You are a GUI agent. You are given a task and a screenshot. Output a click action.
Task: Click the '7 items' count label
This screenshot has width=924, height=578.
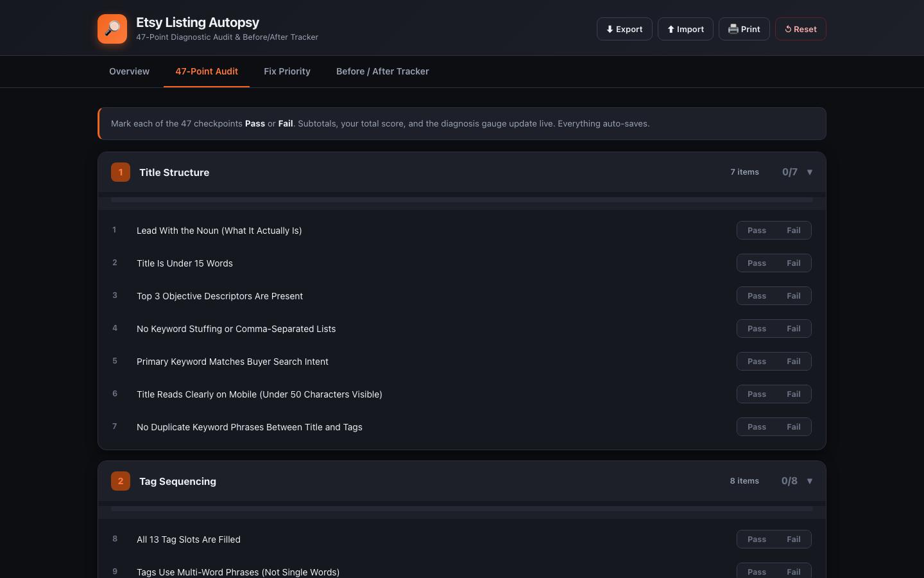[744, 172]
